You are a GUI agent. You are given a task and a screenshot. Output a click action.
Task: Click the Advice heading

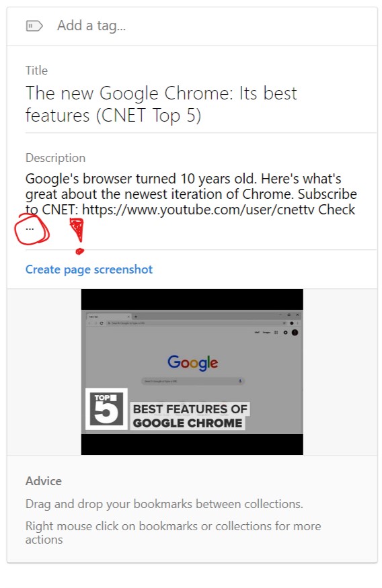44,480
